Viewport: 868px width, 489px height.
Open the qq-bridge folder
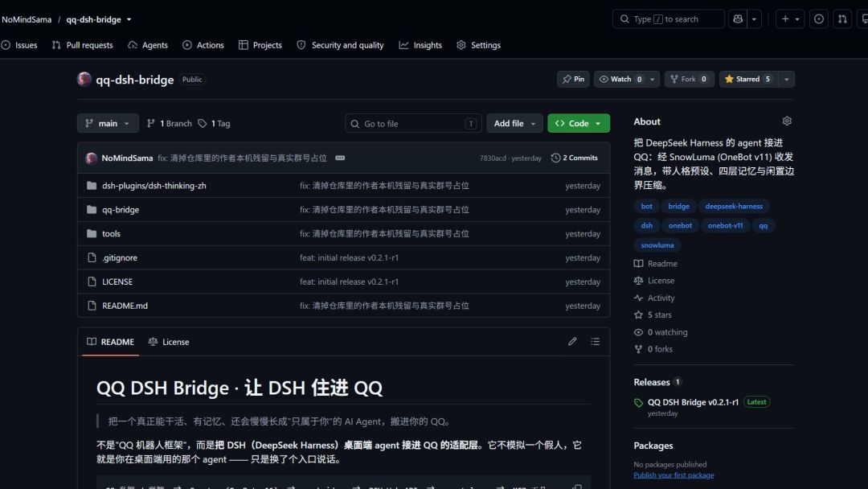[x=120, y=210]
